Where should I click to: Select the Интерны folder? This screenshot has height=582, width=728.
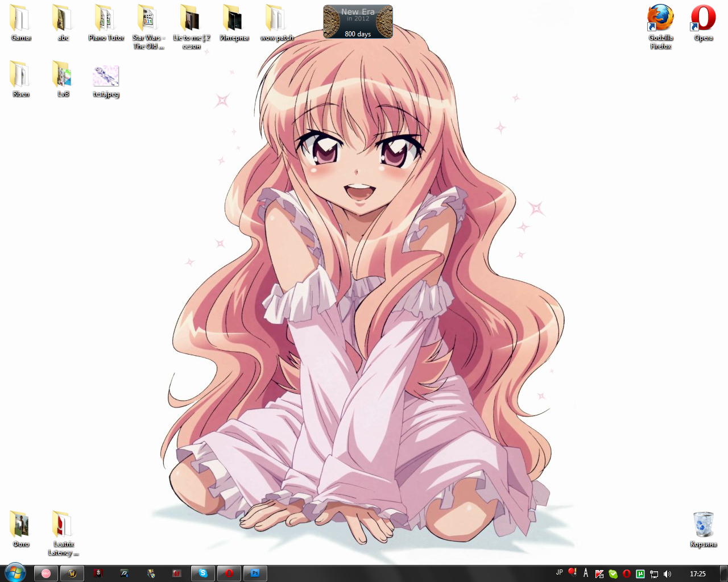point(234,23)
